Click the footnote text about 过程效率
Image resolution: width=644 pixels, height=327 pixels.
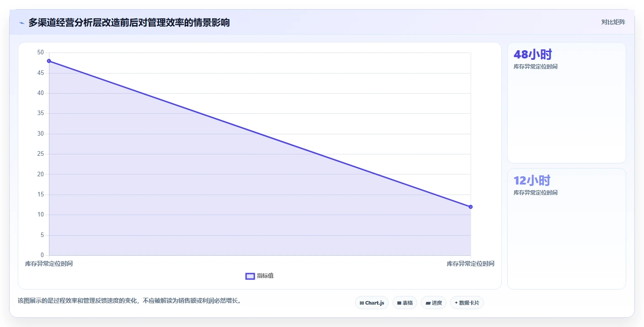click(x=129, y=301)
